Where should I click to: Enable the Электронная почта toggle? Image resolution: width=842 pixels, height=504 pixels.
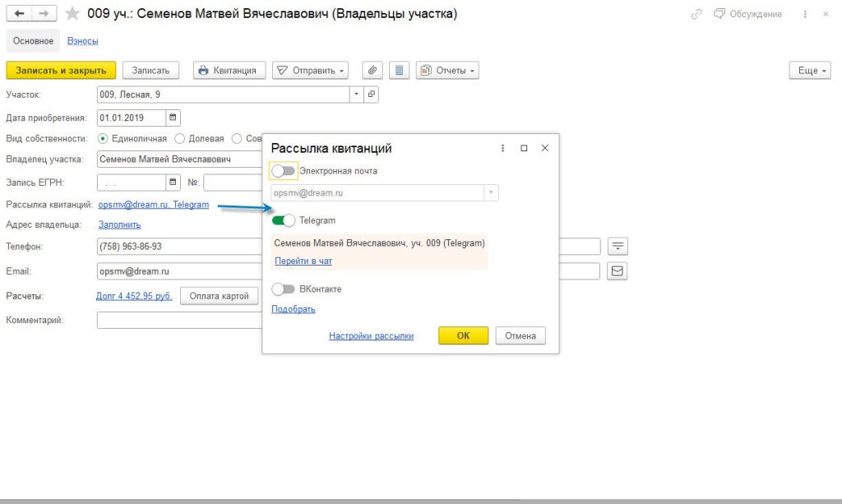coord(283,171)
